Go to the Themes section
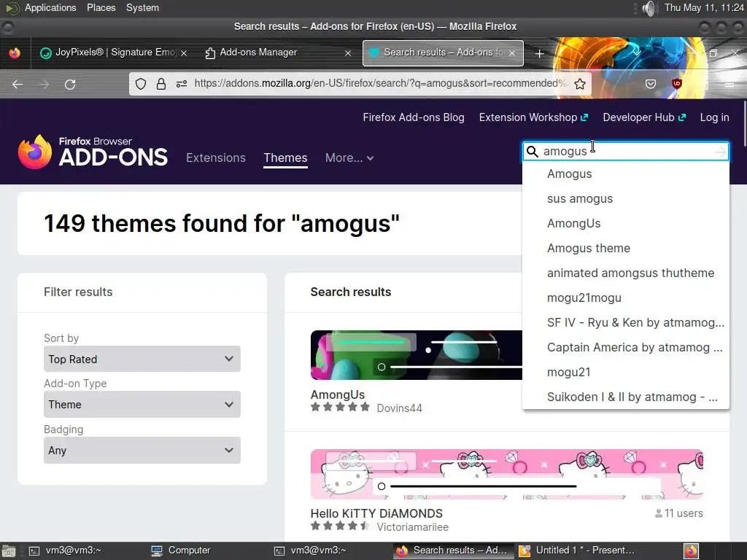 pyautogui.click(x=285, y=157)
